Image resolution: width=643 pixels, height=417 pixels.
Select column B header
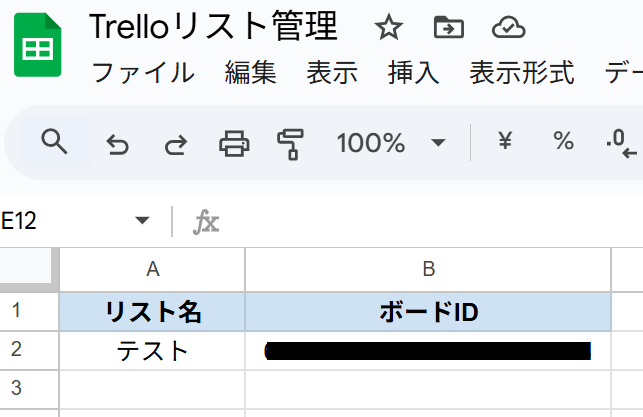[428, 268]
